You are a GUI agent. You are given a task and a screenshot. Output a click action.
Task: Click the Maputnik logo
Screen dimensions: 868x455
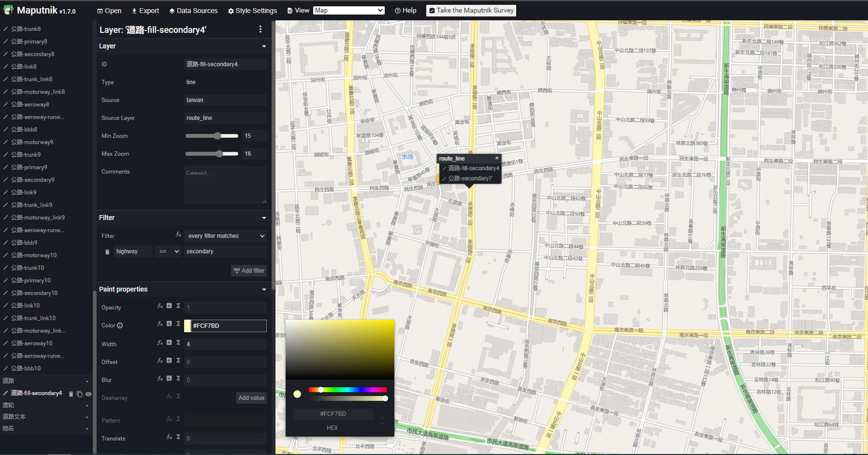8,10
